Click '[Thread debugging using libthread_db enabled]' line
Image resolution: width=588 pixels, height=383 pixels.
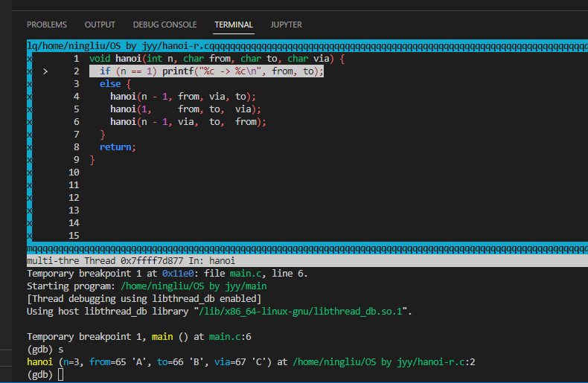(144, 299)
